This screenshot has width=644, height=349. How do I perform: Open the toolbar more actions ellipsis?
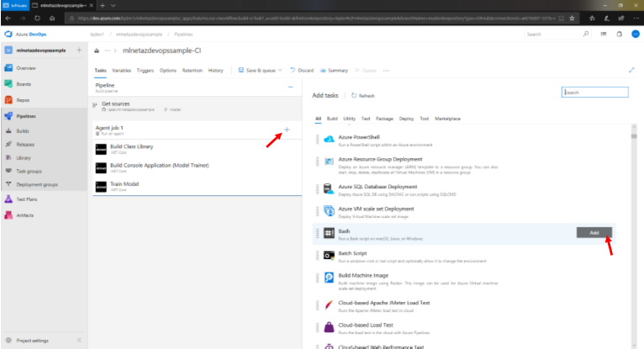[x=386, y=71]
